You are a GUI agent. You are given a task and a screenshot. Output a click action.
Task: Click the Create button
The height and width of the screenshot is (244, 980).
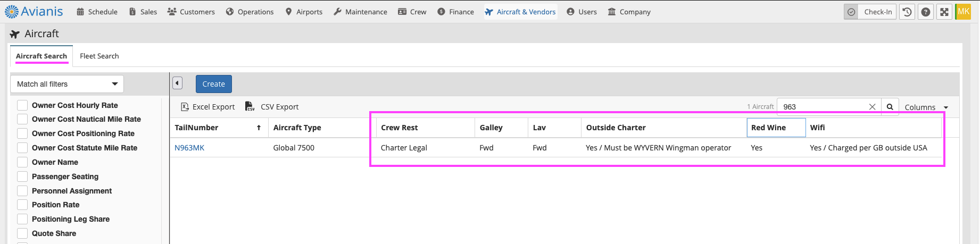point(214,84)
